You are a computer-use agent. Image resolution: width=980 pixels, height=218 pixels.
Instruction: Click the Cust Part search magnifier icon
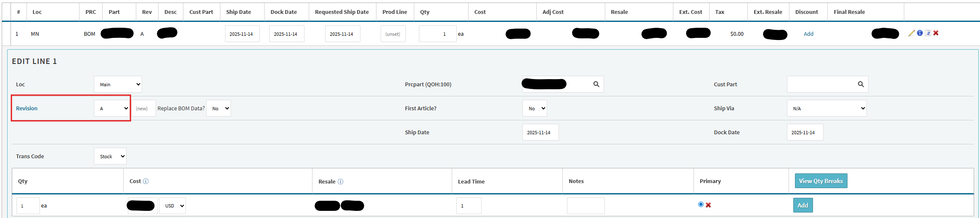point(861,84)
